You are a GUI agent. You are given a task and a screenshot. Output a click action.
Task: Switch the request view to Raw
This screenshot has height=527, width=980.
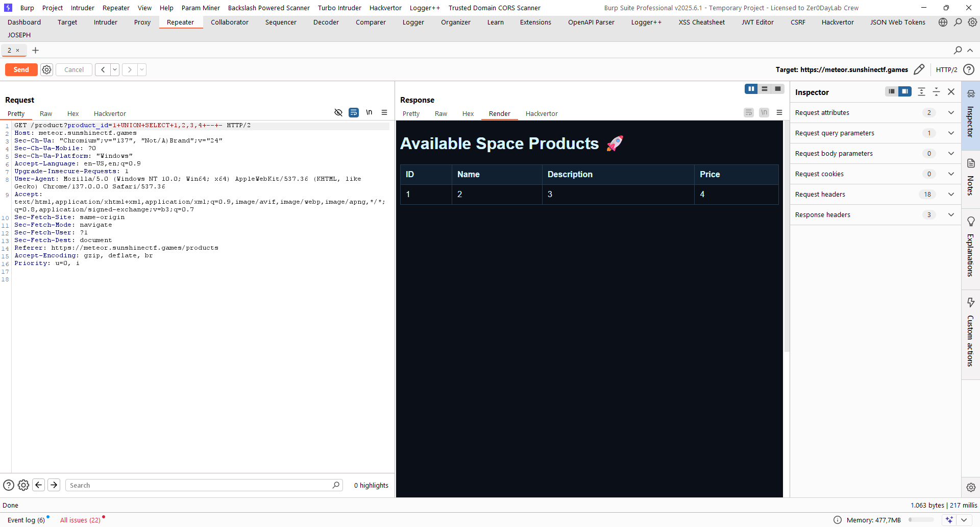point(46,113)
